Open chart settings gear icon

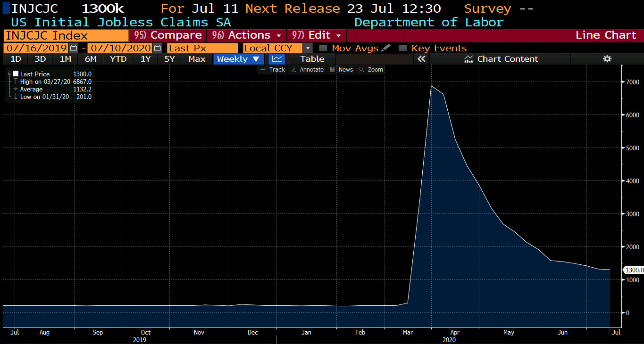(x=607, y=59)
